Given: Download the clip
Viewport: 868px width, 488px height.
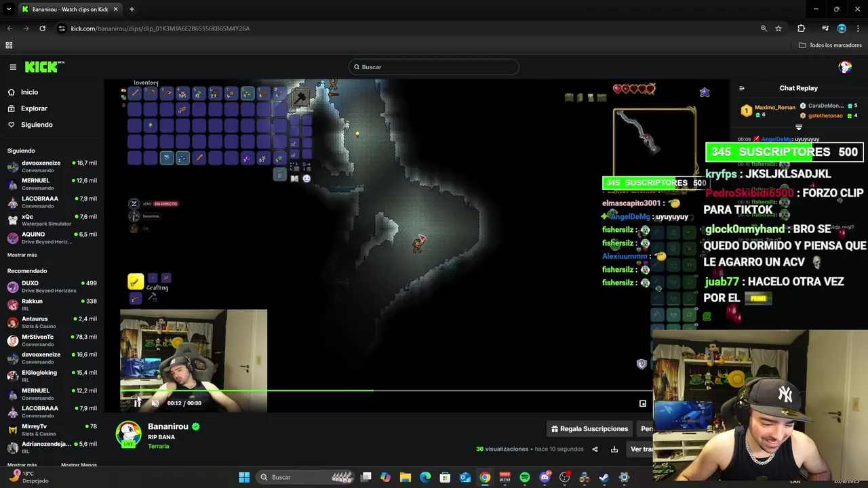Looking at the screenshot, I should pos(614,449).
